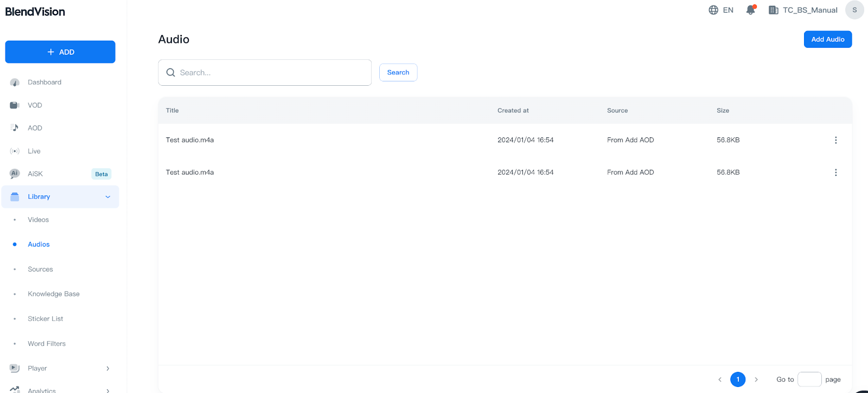Open more options for second Test audio.m4a

(835, 173)
